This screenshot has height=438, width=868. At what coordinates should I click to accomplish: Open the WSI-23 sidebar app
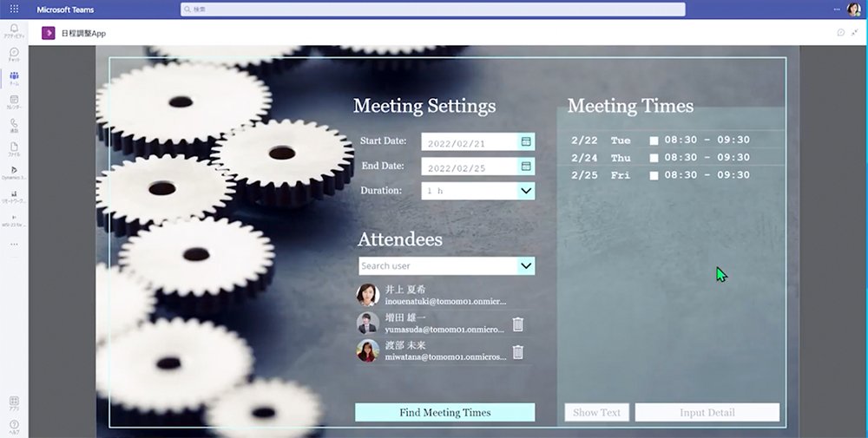14,220
